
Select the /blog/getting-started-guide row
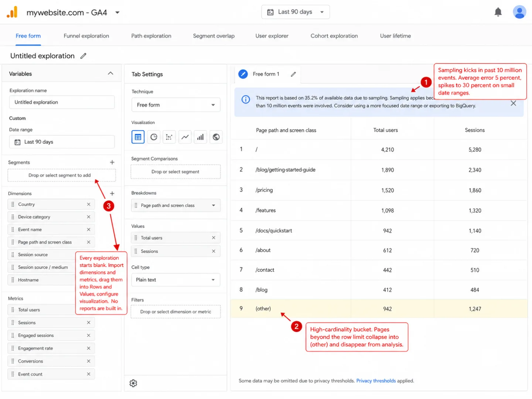pos(379,170)
